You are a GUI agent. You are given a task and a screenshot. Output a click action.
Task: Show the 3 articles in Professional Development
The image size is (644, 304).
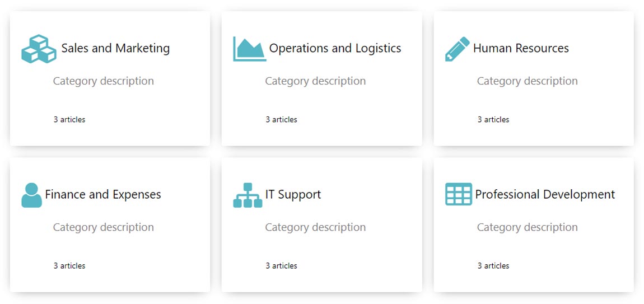click(493, 265)
